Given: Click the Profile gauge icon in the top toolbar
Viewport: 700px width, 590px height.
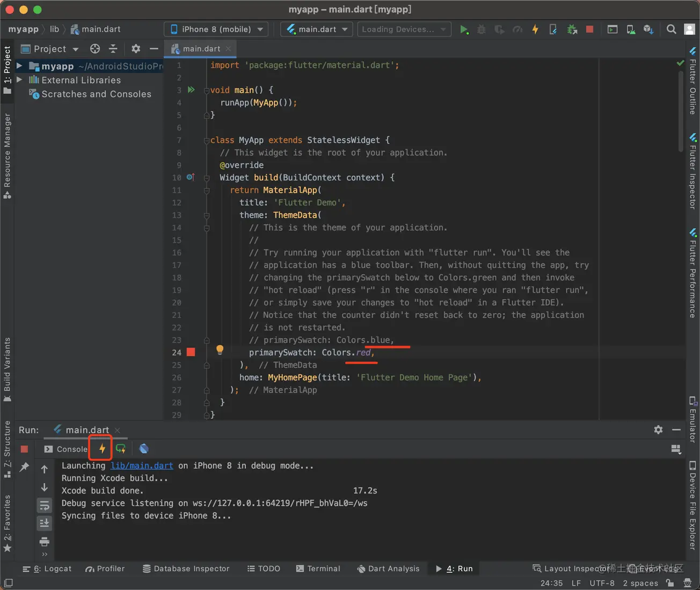Looking at the screenshot, I should click(x=517, y=30).
